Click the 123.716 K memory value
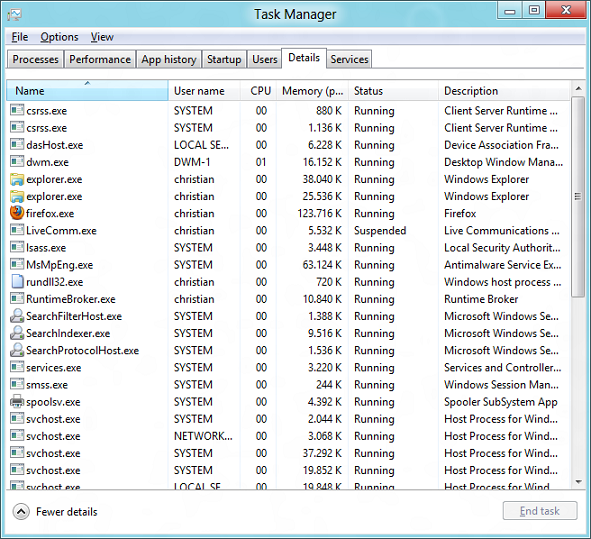 point(319,213)
